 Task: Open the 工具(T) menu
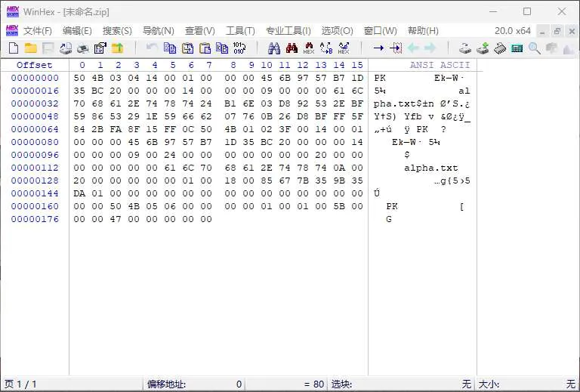tap(240, 31)
